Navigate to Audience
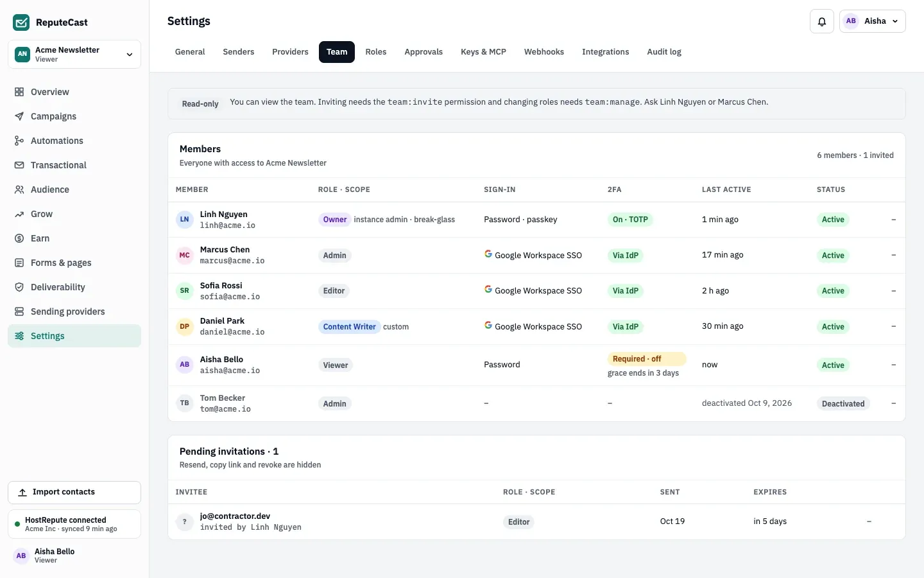 [74, 189]
